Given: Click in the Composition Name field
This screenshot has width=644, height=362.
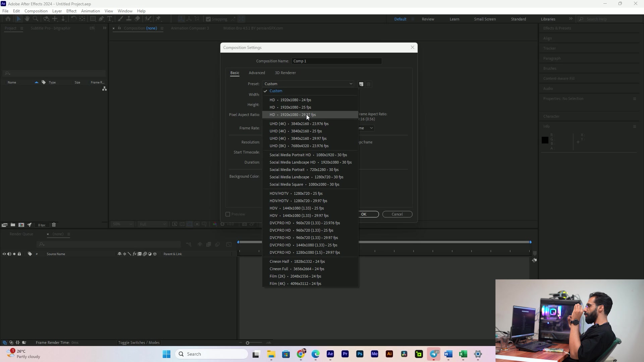Looking at the screenshot, I should click(336, 61).
